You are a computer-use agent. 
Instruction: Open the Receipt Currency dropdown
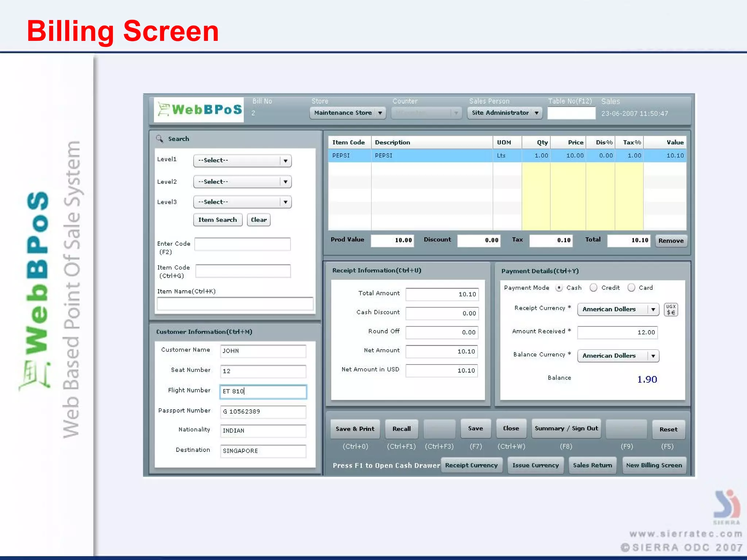pyautogui.click(x=618, y=309)
